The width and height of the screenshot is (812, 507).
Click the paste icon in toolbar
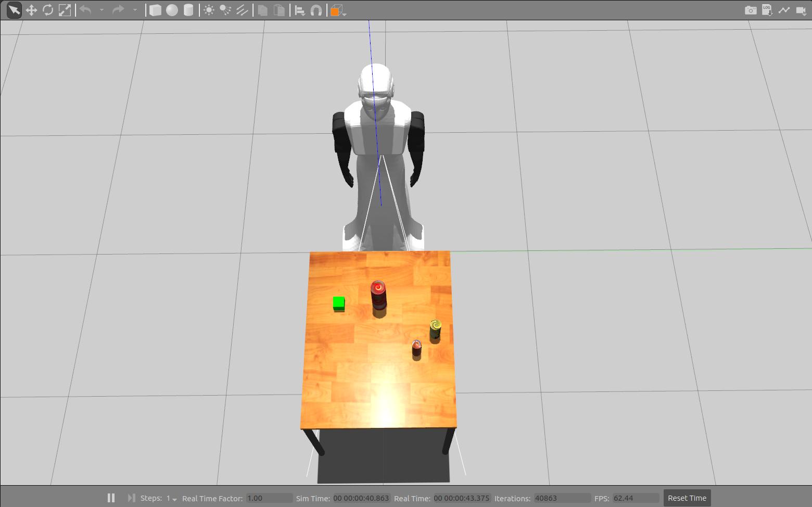click(280, 10)
